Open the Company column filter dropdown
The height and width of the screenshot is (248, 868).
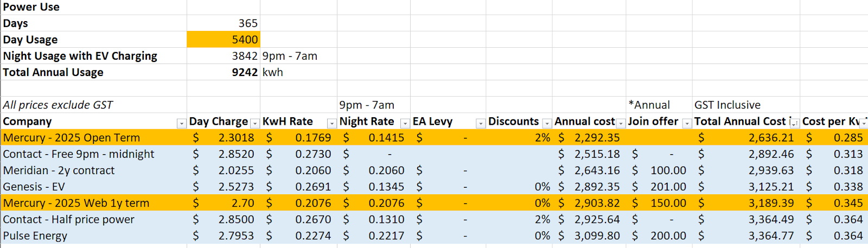182,124
